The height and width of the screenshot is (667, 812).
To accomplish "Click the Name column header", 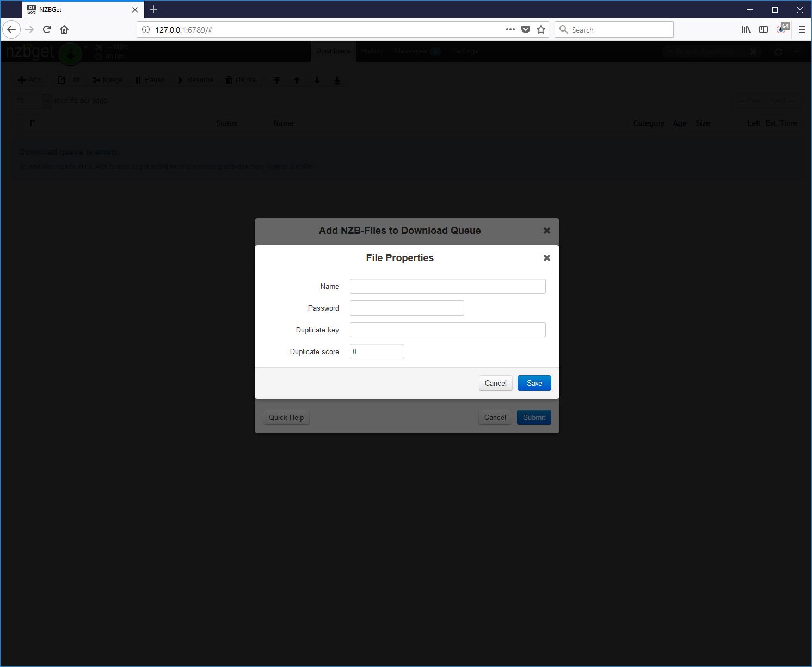I will coord(284,123).
